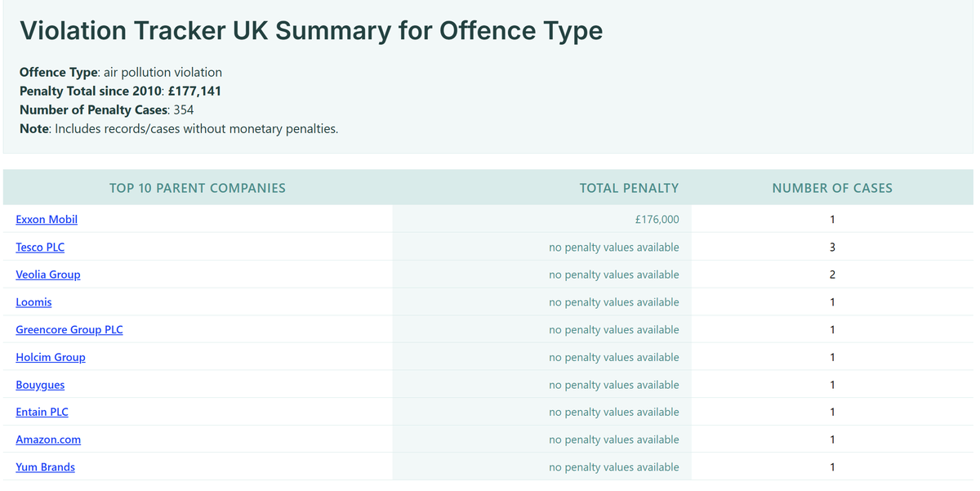
Task: Click 'no penalty values available' in Entain PLC row
Action: [614, 412]
